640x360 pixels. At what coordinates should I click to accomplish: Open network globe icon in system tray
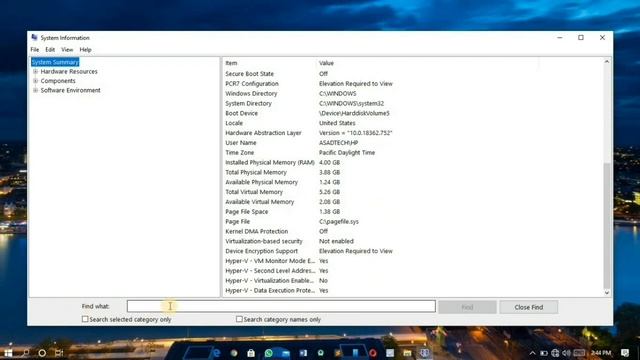pos(555,353)
